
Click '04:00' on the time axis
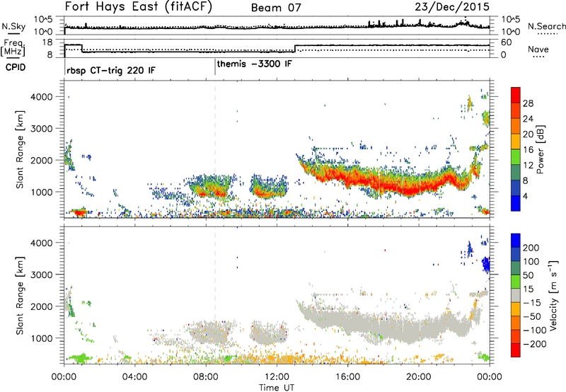point(134,377)
